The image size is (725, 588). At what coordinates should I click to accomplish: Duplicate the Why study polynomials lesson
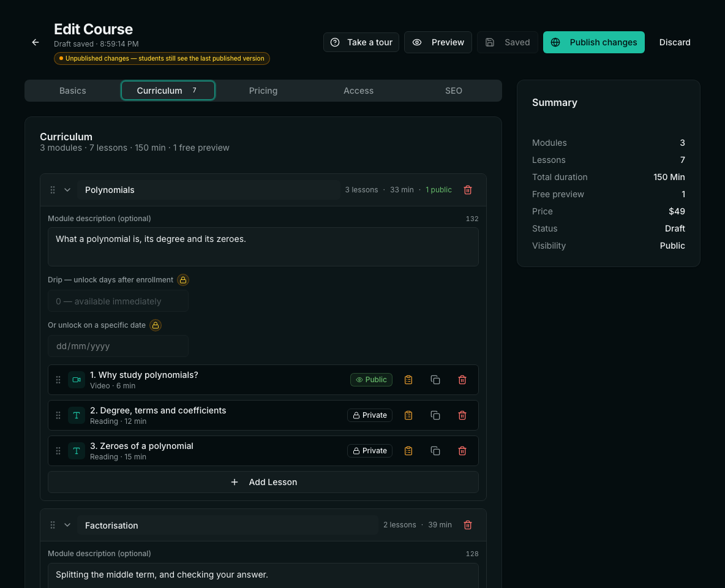tap(435, 380)
